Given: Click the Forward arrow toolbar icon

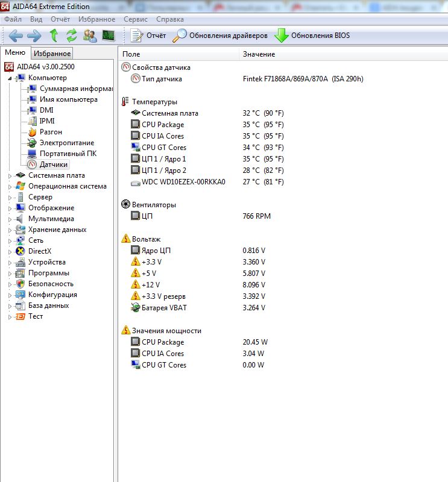Looking at the screenshot, I should 34,36.
